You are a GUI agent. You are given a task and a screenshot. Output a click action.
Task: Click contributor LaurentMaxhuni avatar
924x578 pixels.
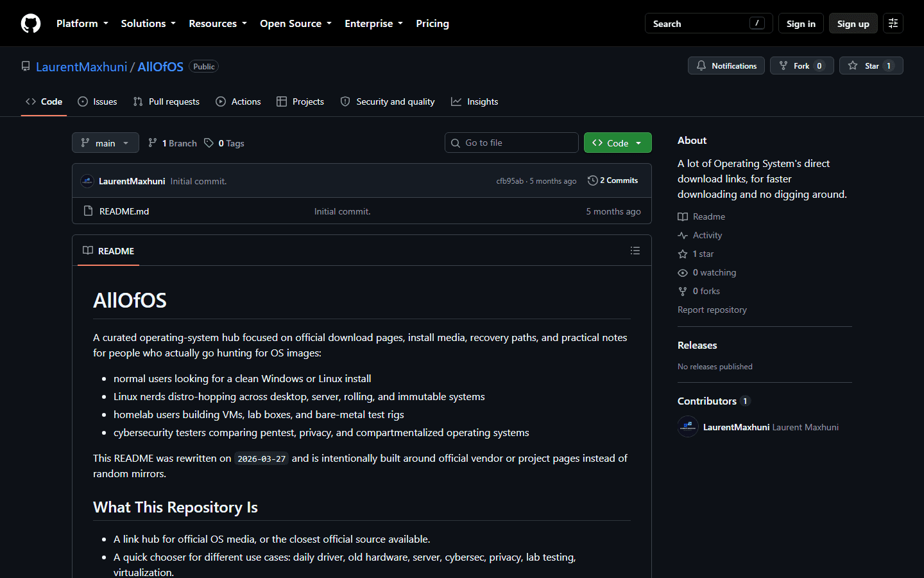tap(688, 426)
